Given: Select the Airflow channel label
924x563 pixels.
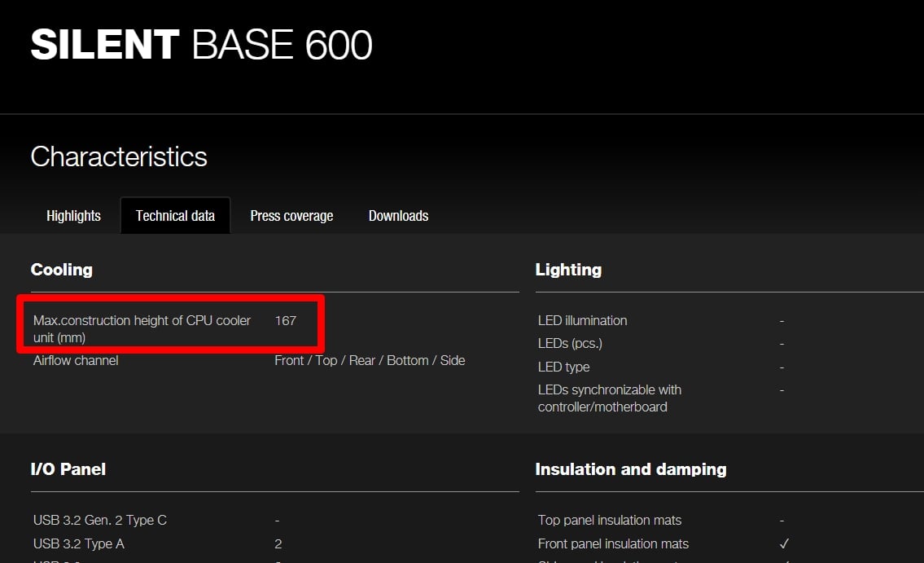Looking at the screenshot, I should coord(76,361).
